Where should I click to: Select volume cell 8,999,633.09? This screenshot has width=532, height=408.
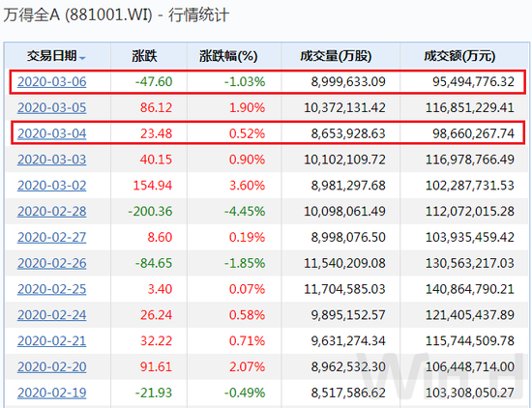click(348, 82)
